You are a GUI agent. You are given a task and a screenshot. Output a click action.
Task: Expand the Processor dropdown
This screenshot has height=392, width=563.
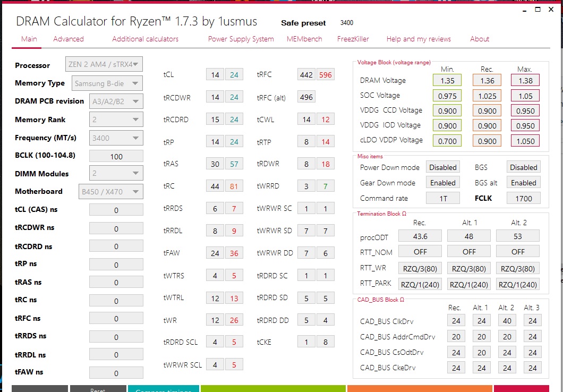tap(104, 64)
